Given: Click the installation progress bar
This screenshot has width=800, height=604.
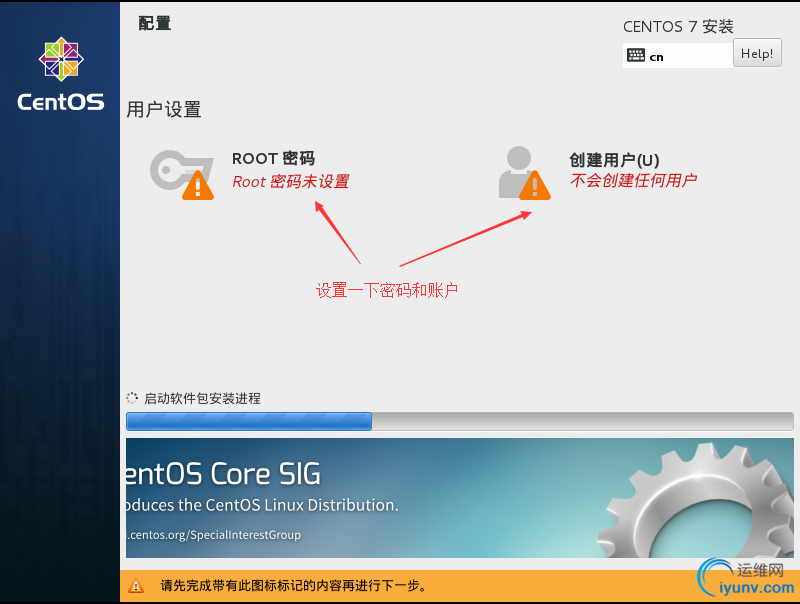Looking at the screenshot, I should [460, 421].
